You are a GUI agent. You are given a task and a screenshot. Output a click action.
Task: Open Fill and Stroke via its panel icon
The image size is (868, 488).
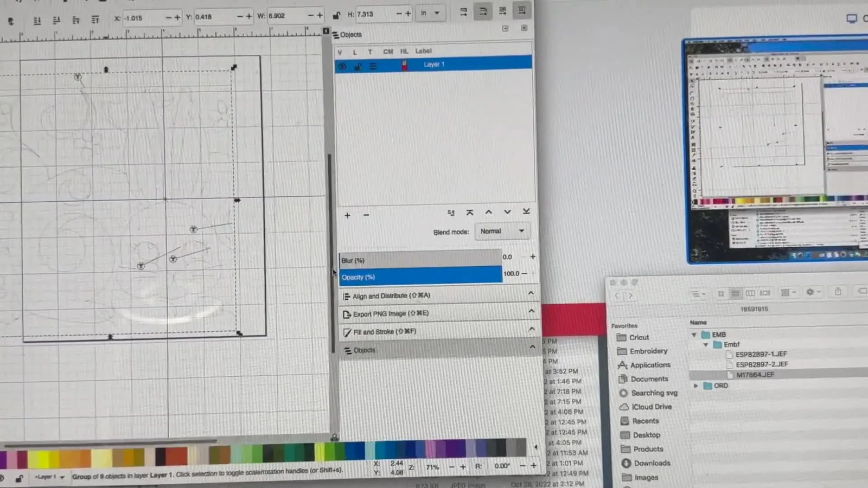(347, 331)
